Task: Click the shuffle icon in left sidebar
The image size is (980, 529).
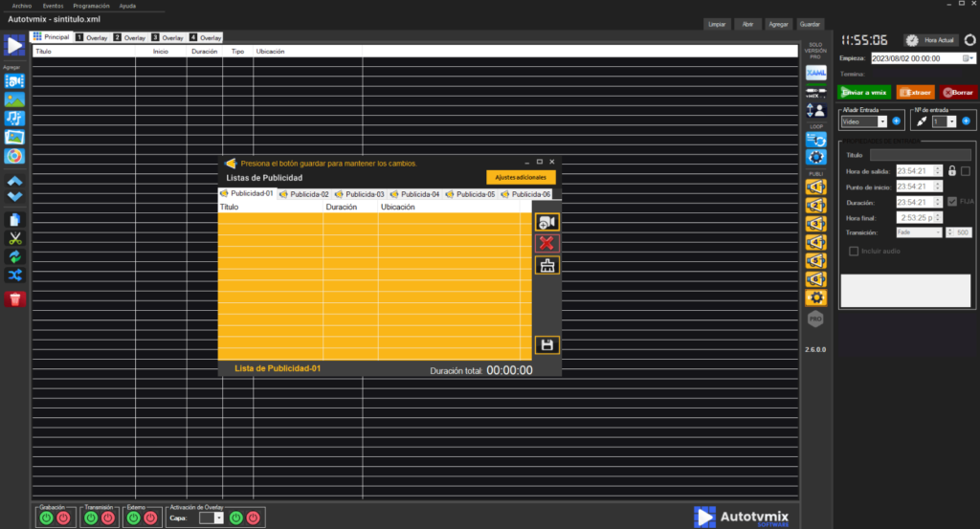Action: (14, 276)
